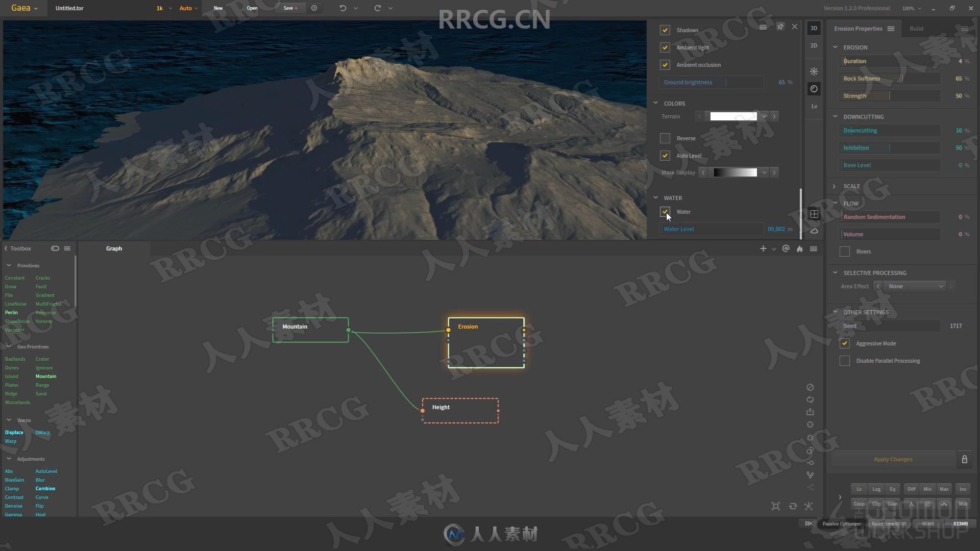The image size is (980, 551).
Task: Click the sun/lighting icon in viewport
Action: click(x=813, y=71)
